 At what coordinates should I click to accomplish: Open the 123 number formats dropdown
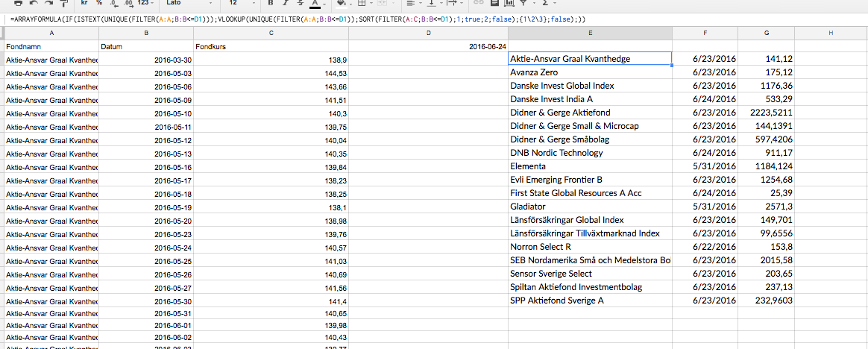(146, 3)
